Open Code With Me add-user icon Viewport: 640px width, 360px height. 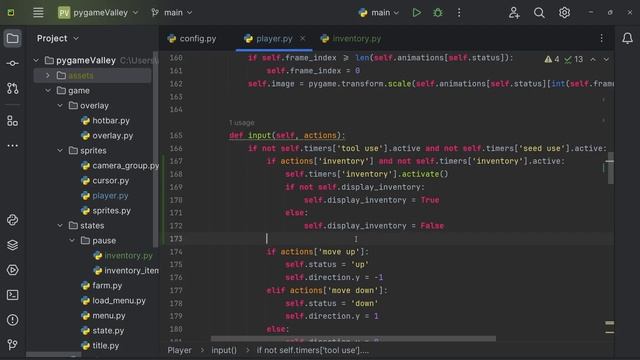[514, 13]
